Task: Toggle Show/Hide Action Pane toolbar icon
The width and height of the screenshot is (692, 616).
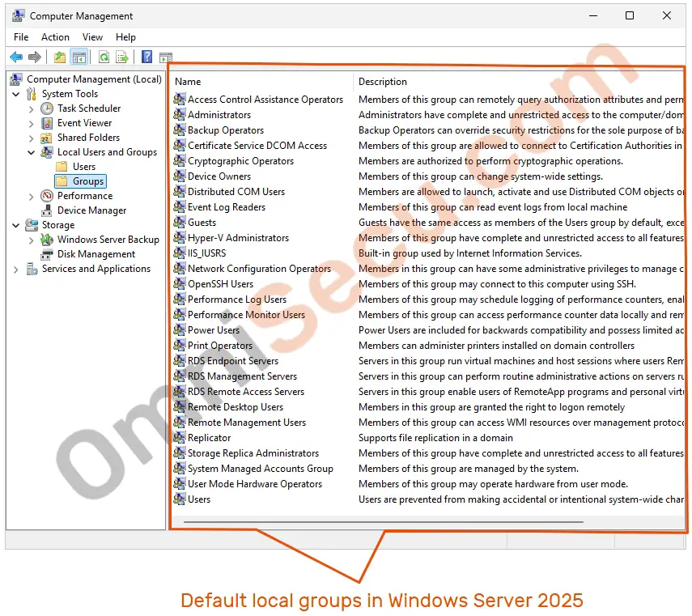Action: tap(166, 57)
